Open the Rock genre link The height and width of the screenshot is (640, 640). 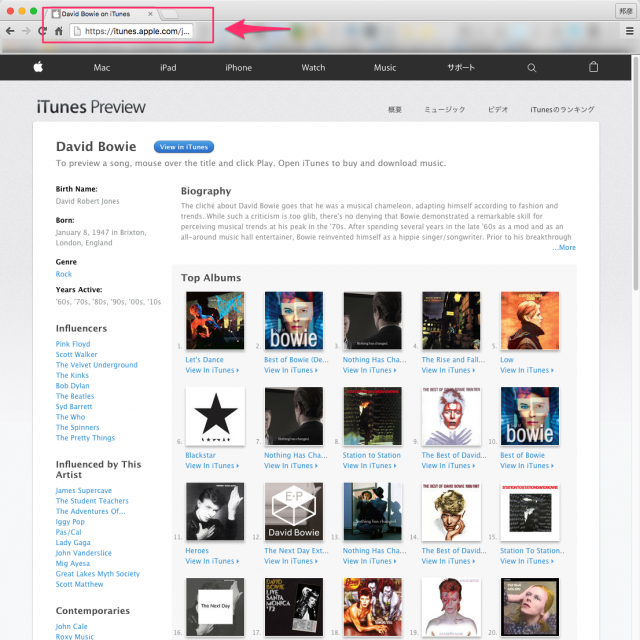click(x=64, y=274)
